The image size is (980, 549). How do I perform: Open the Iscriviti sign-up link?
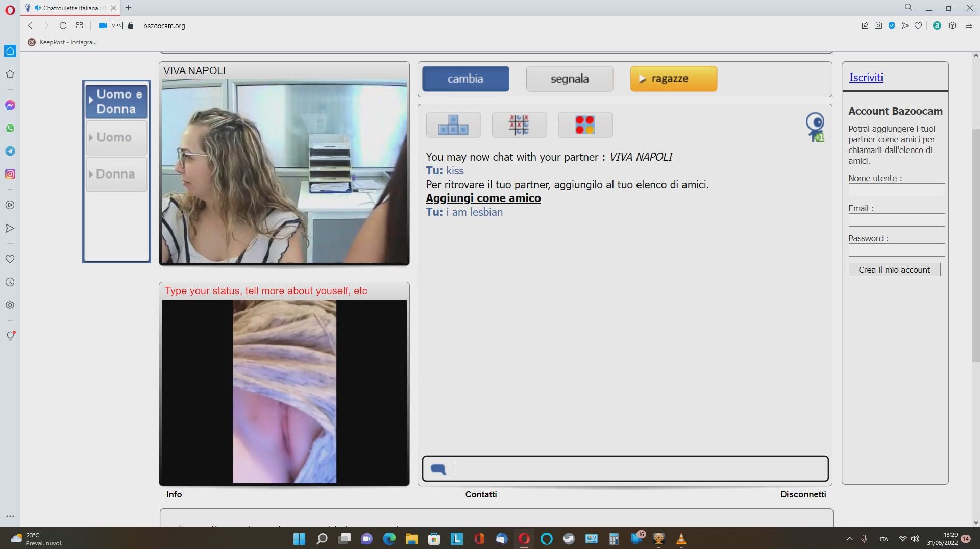[x=866, y=78]
